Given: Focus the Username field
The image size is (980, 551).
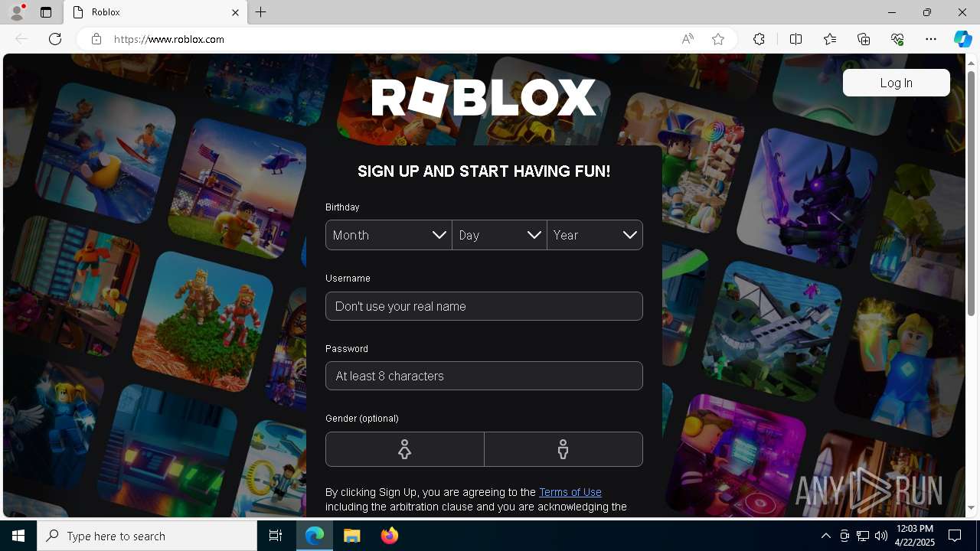Looking at the screenshot, I should coord(484,306).
